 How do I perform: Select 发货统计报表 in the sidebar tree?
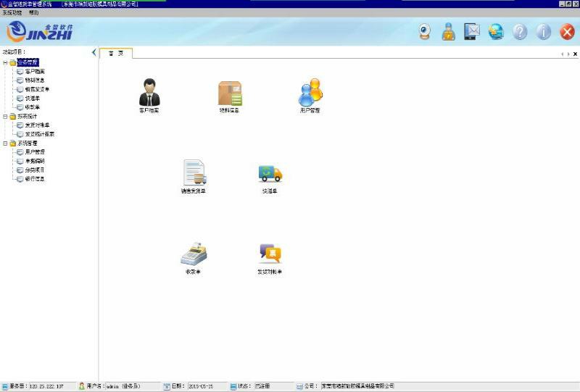click(40, 134)
